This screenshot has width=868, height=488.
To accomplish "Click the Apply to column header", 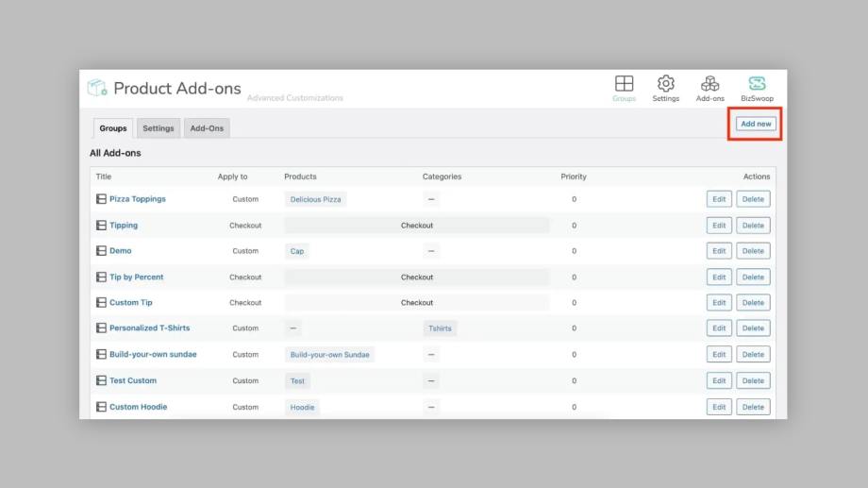I will [232, 177].
